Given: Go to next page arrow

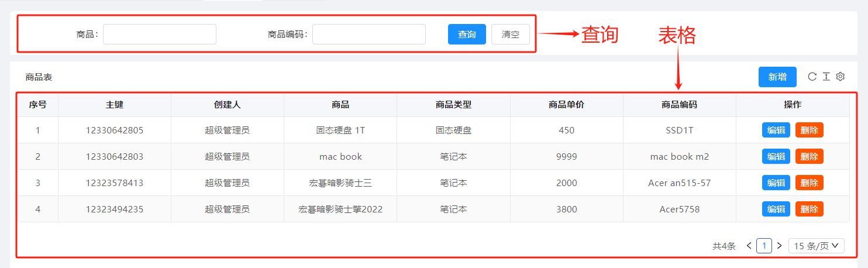Looking at the screenshot, I should [779, 246].
